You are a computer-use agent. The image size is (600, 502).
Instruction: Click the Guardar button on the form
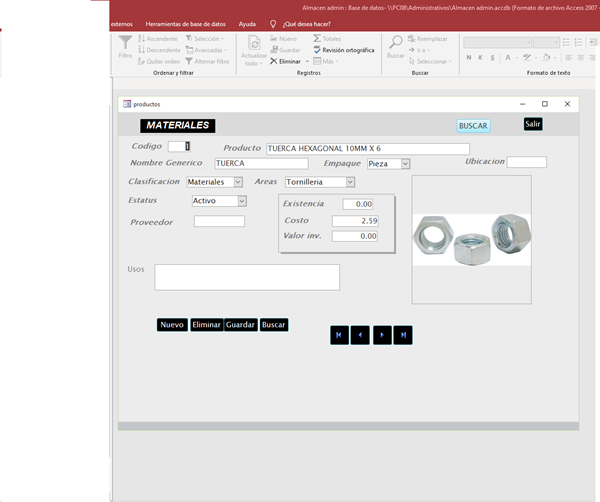click(240, 325)
